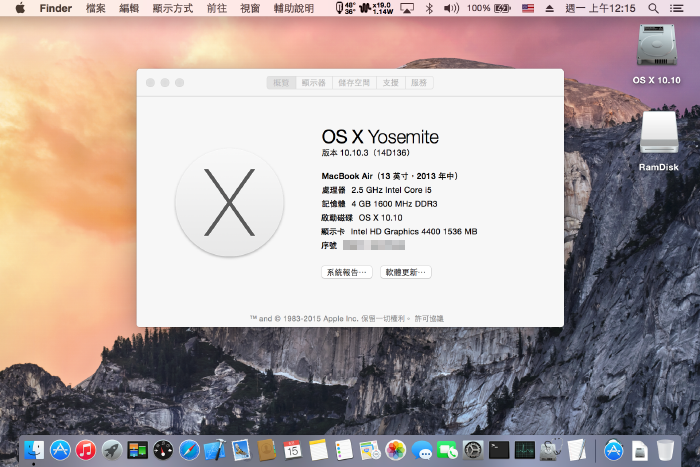Open Notification Center list icon
Viewport: 700px width, 467px height.
(677, 8)
